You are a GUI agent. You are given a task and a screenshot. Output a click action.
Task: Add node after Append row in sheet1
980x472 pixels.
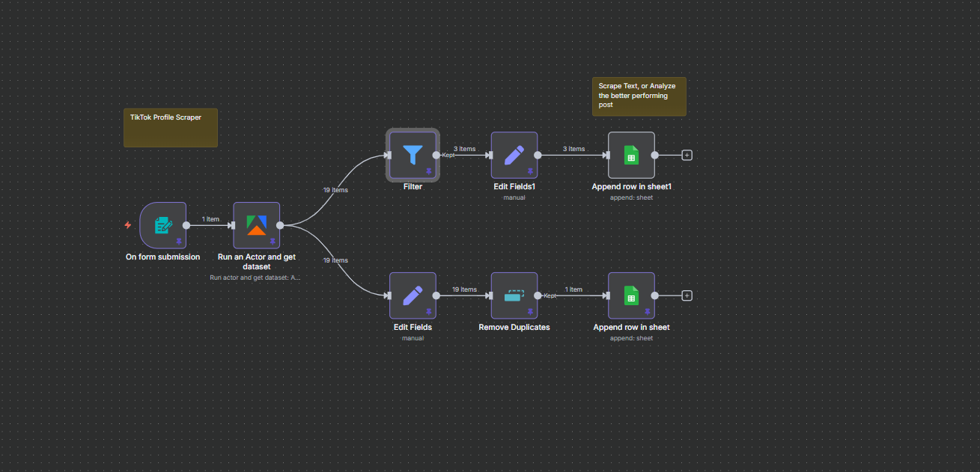[687, 155]
